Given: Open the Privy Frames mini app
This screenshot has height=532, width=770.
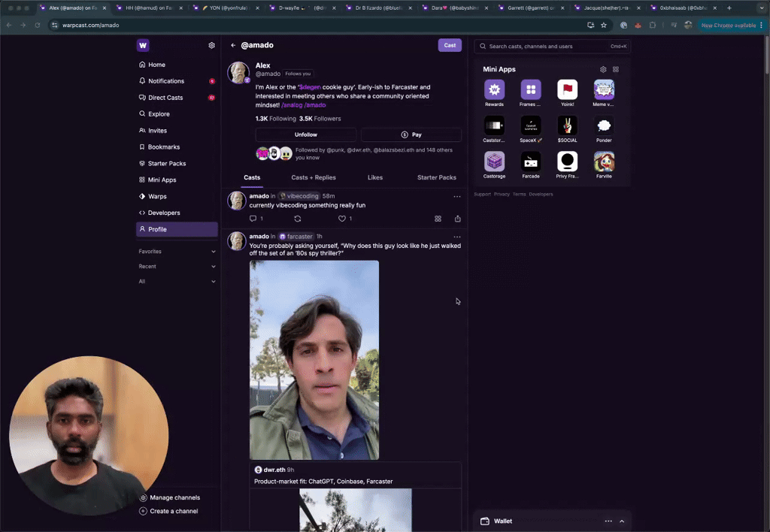Looking at the screenshot, I should tap(567, 162).
